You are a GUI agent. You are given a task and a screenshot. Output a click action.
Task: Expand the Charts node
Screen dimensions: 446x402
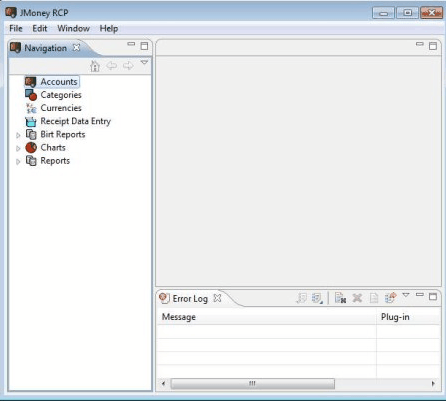tap(18, 148)
